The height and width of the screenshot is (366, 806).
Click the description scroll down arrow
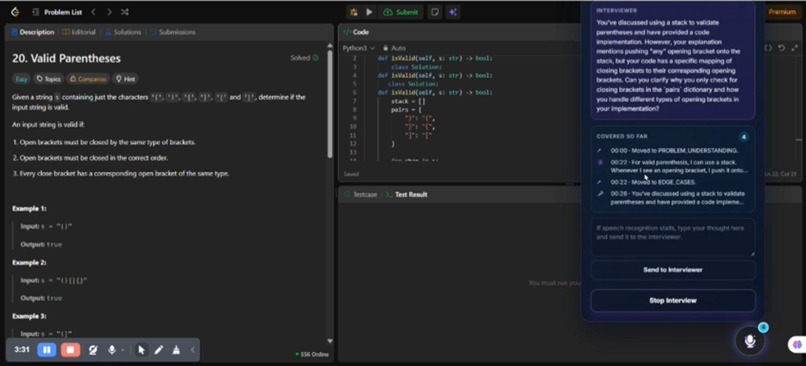pos(329,341)
